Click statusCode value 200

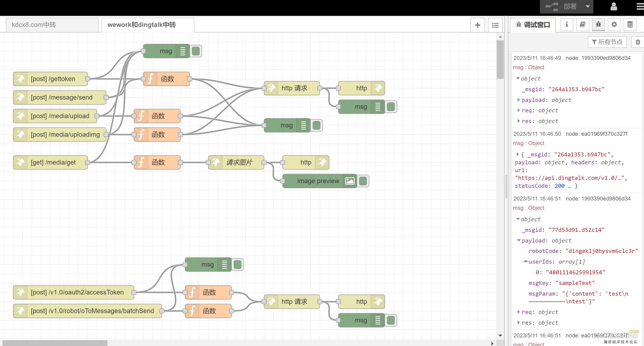click(x=559, y=186)
